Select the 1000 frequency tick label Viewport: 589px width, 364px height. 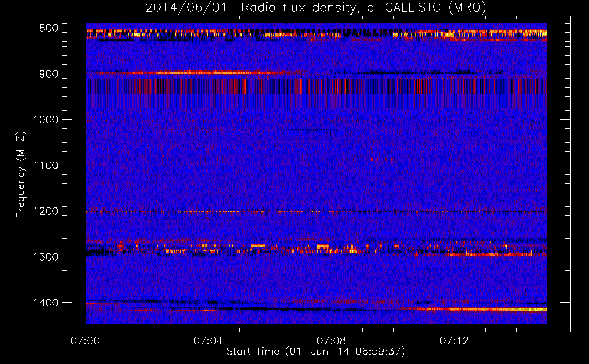[x=46, y=120]
